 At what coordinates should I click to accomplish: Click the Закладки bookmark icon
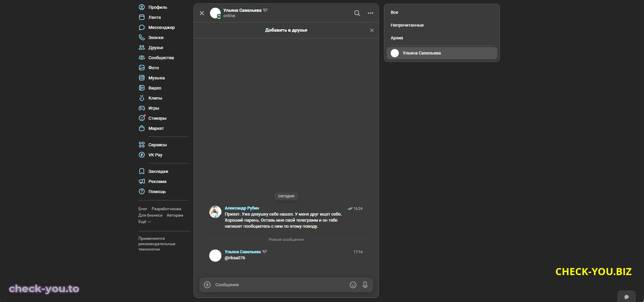click(142, 171)
